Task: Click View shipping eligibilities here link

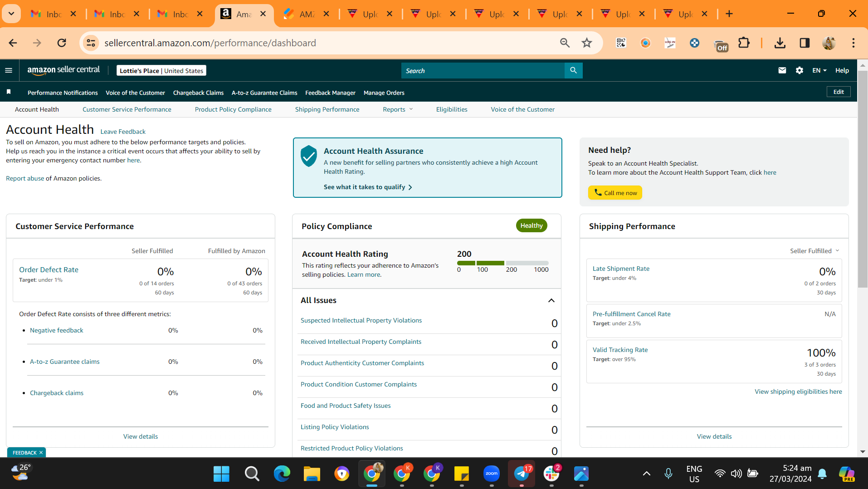Action: coord(798,391)
